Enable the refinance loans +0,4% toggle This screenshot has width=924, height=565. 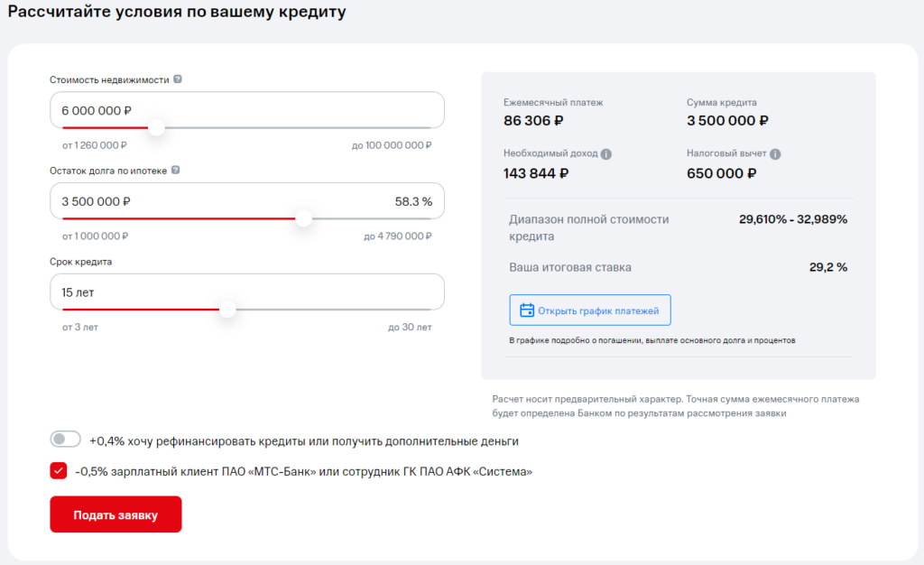click(66, 440)
